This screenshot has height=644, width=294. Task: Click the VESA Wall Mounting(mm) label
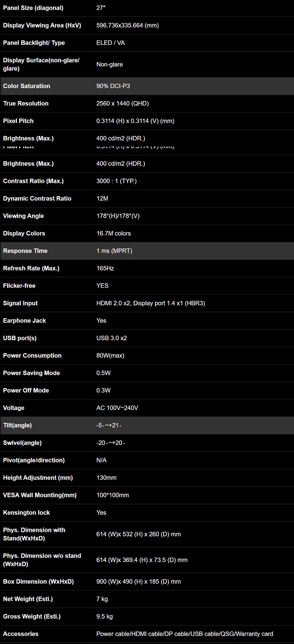point(40,495)
